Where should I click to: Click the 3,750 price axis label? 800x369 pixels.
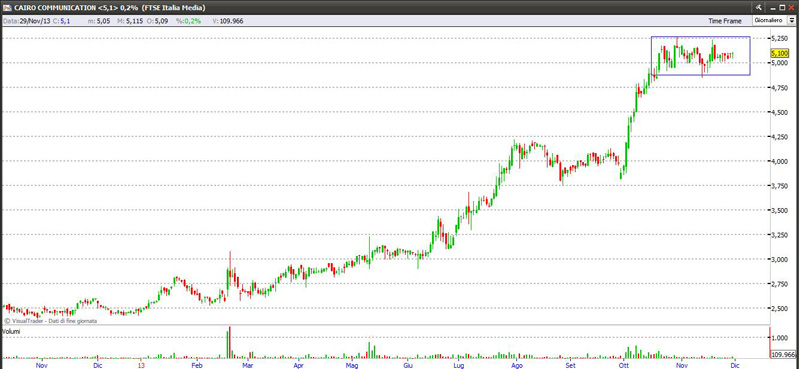(x=780, y=186)
